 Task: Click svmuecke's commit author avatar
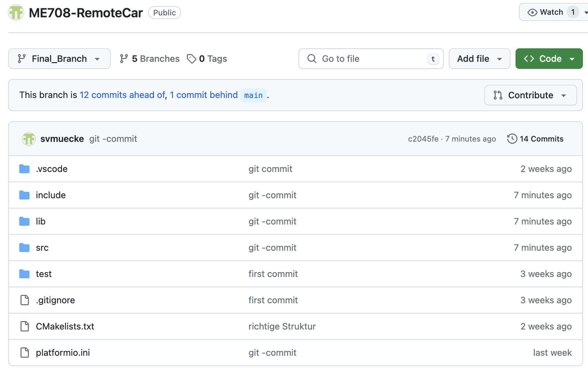point(29,139)
